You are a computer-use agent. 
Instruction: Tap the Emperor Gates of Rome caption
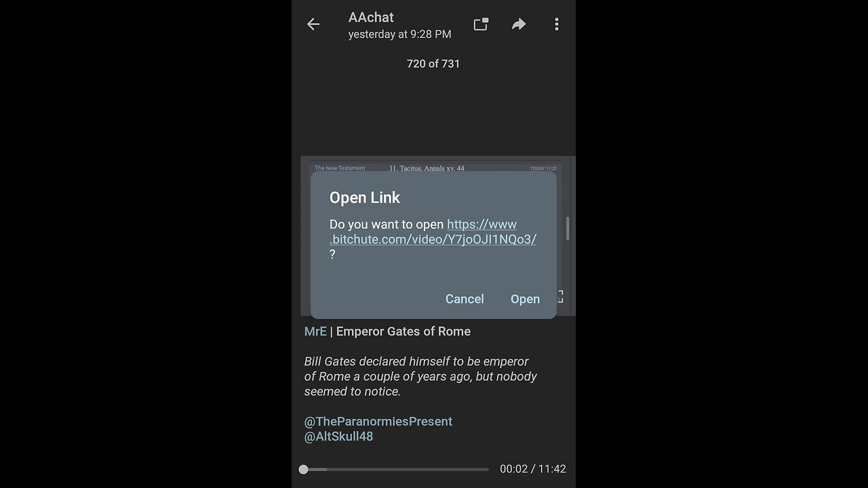click(403, 331)
